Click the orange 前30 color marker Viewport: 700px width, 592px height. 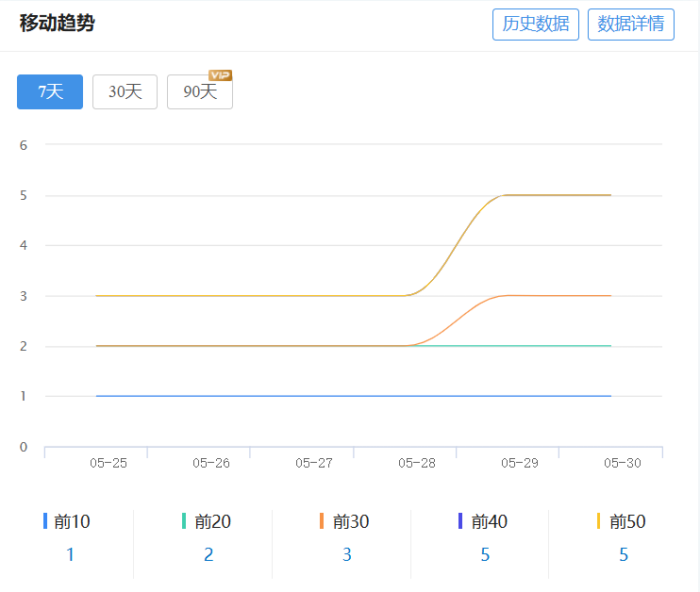tap(322, 521)
